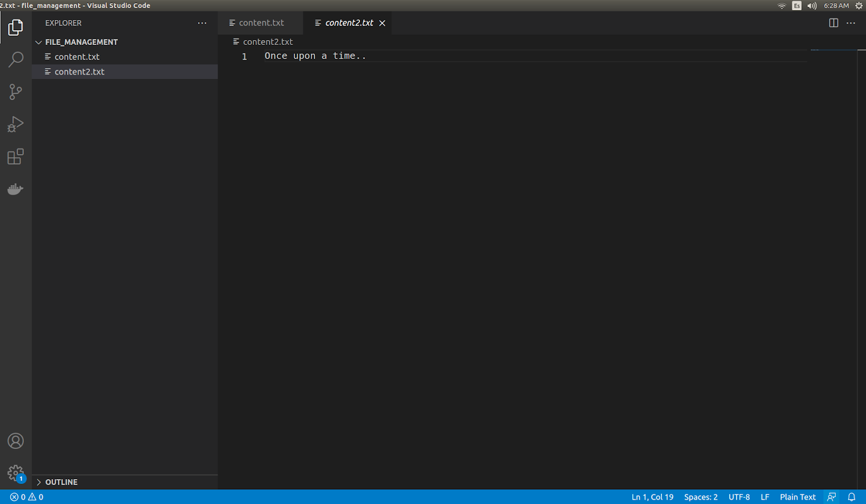
Task: Open the Accounts menu icon
Action: pos(16,441)
